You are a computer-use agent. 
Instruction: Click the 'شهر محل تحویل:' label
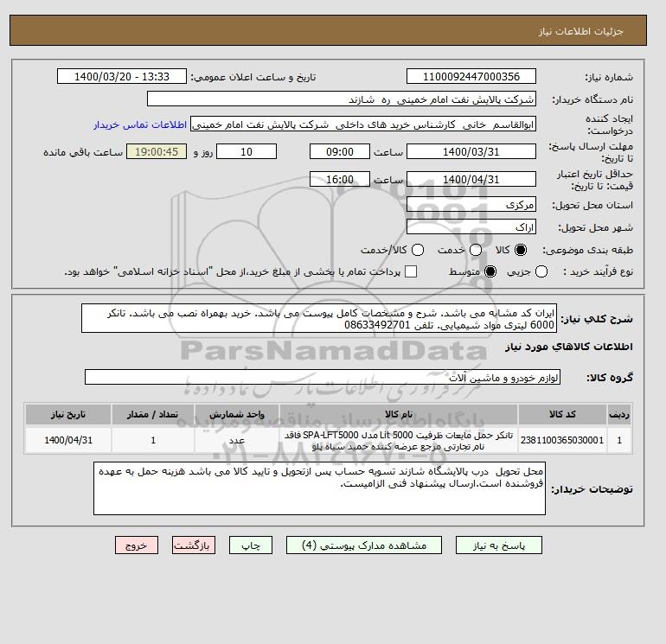(x=595, y=227)
